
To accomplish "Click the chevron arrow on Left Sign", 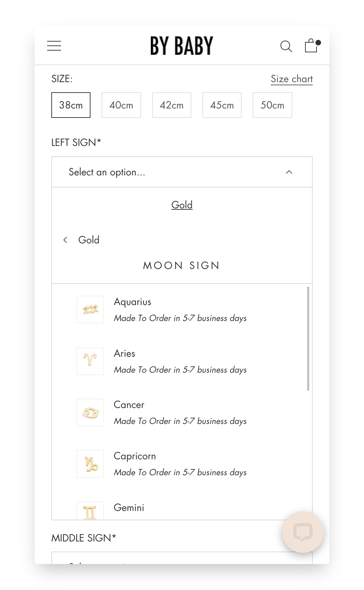I will [289, 172].
